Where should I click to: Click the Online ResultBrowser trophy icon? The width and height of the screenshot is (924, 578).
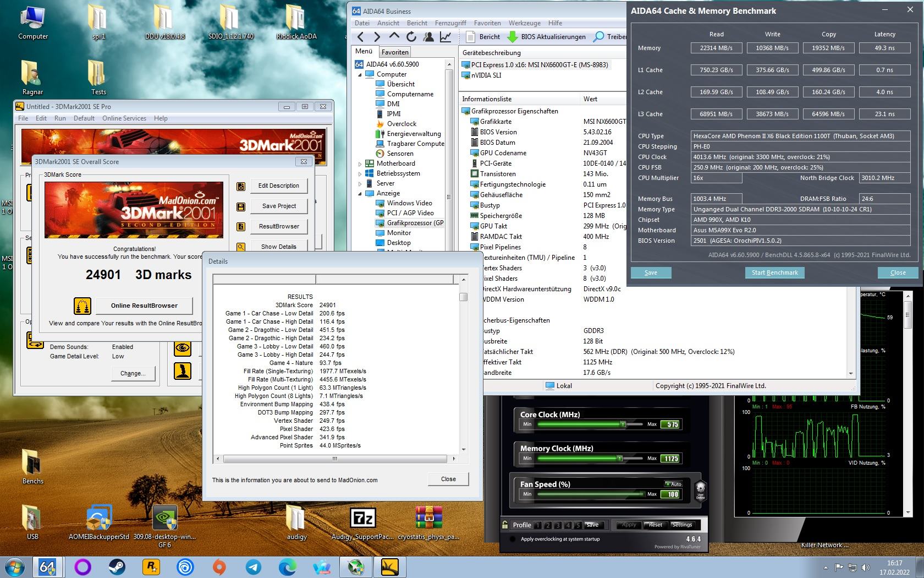click(82, 306)
